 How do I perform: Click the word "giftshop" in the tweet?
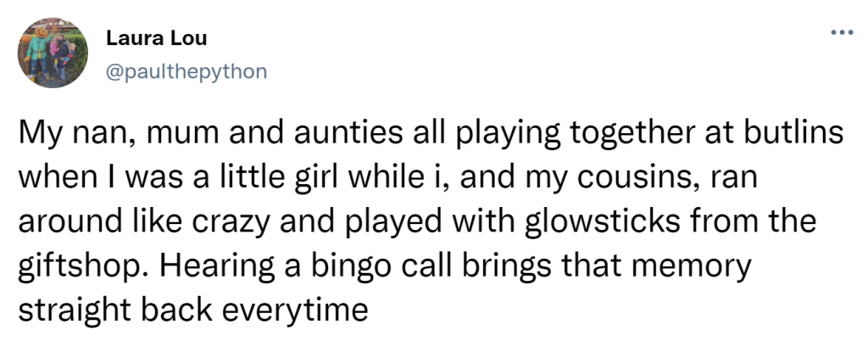81,266
